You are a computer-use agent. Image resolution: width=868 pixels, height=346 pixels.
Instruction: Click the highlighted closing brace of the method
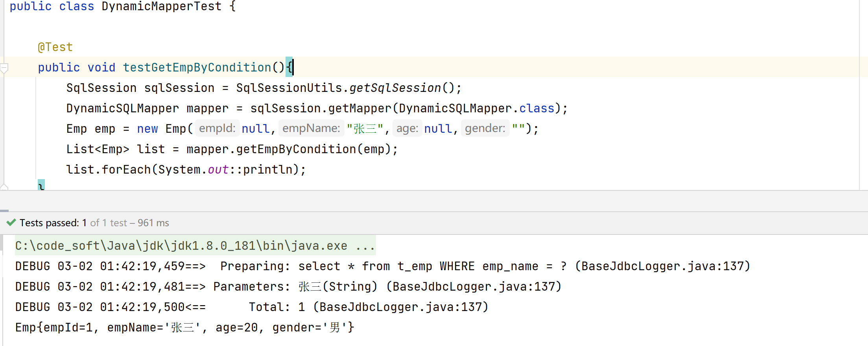tap(41, 185)
